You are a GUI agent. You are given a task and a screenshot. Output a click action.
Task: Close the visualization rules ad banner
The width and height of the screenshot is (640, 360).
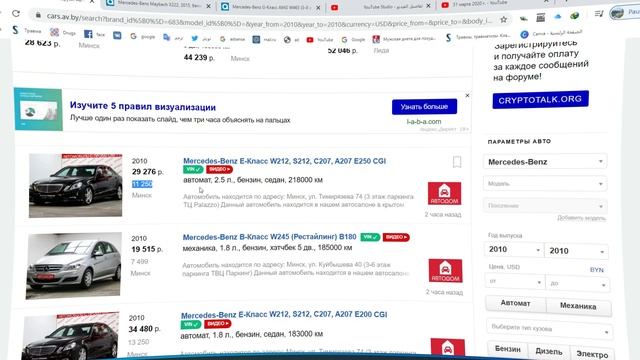click(x=467, y=95)
